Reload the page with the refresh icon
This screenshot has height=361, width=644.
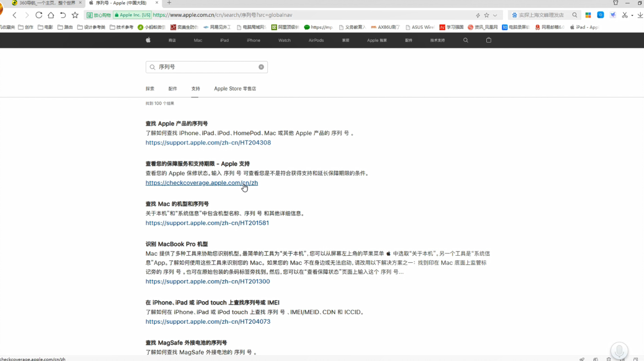click(38, 15)
